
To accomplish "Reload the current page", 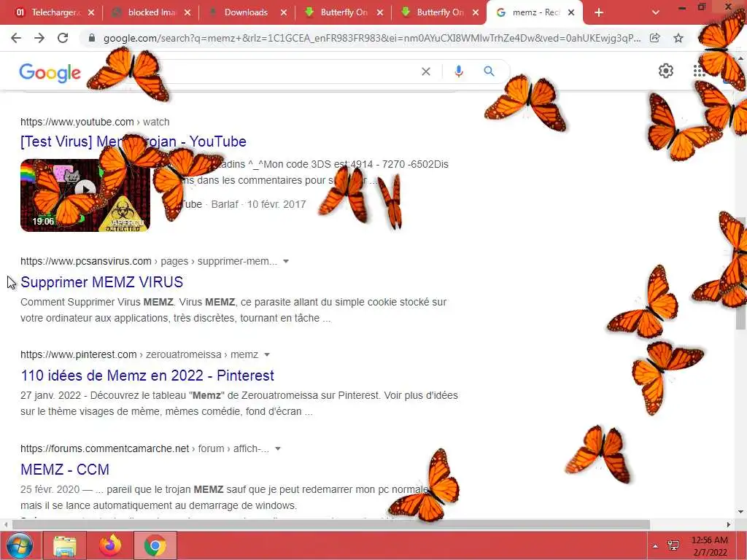I will point(63,38).
